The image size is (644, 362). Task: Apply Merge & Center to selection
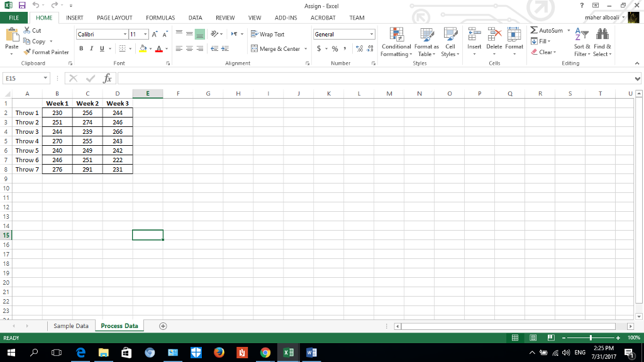[277, 48]
